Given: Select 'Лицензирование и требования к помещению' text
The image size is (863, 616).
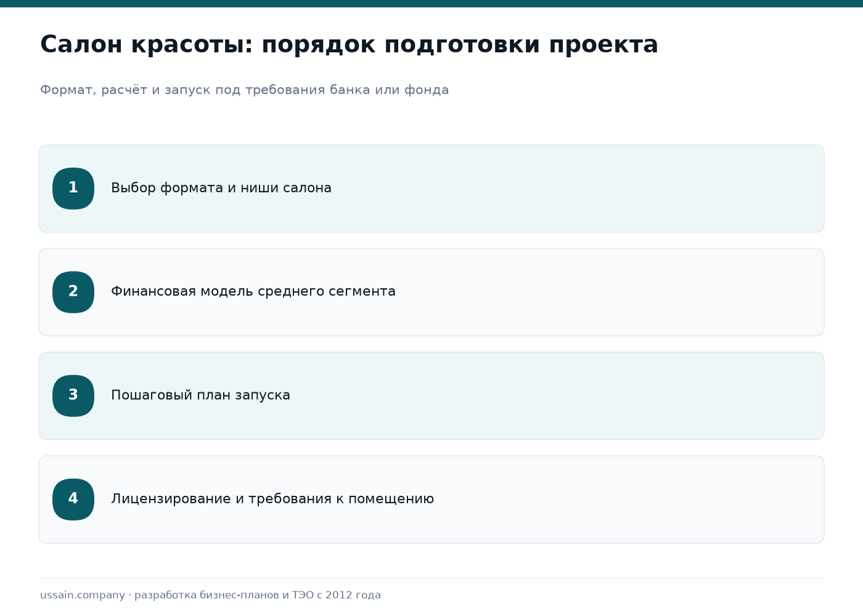Looking at the screenshot, I should (x=272, y=498).
